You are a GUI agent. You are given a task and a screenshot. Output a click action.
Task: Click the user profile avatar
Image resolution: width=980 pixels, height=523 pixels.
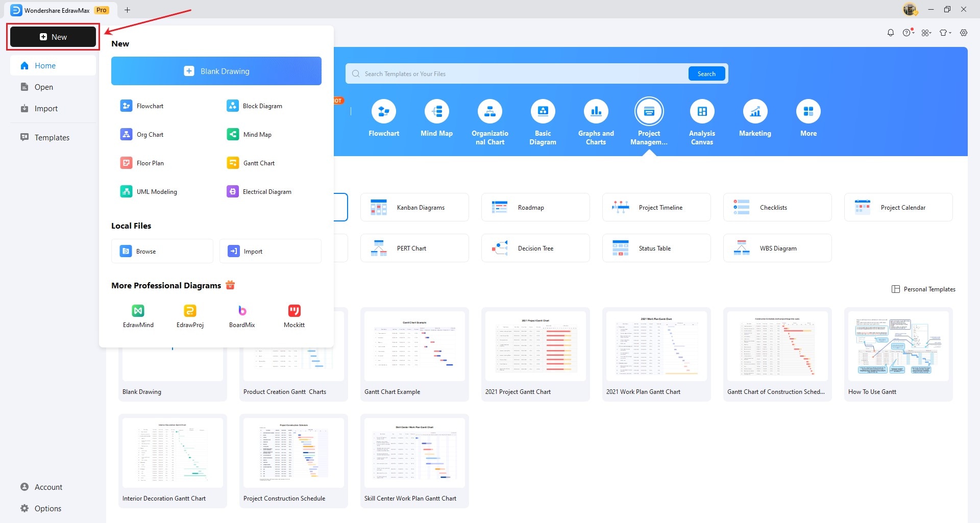[x=910, y=9]
